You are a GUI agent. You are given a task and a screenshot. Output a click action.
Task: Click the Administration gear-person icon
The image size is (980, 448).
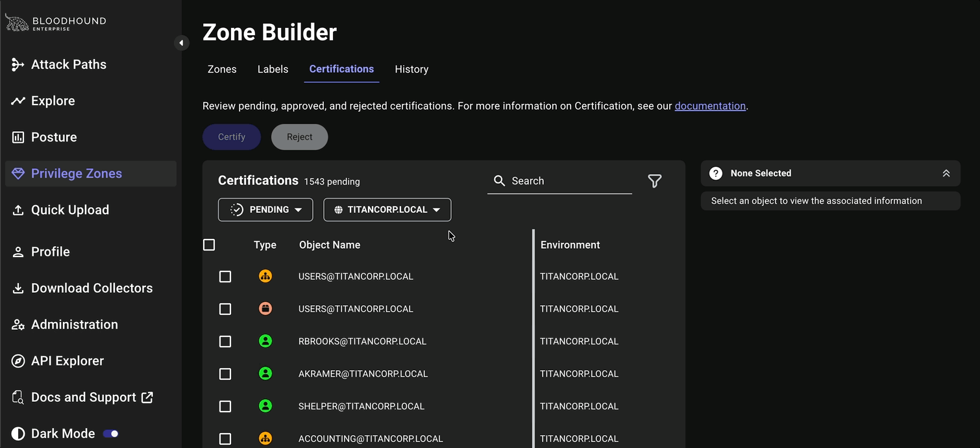(x=18, y=325)
